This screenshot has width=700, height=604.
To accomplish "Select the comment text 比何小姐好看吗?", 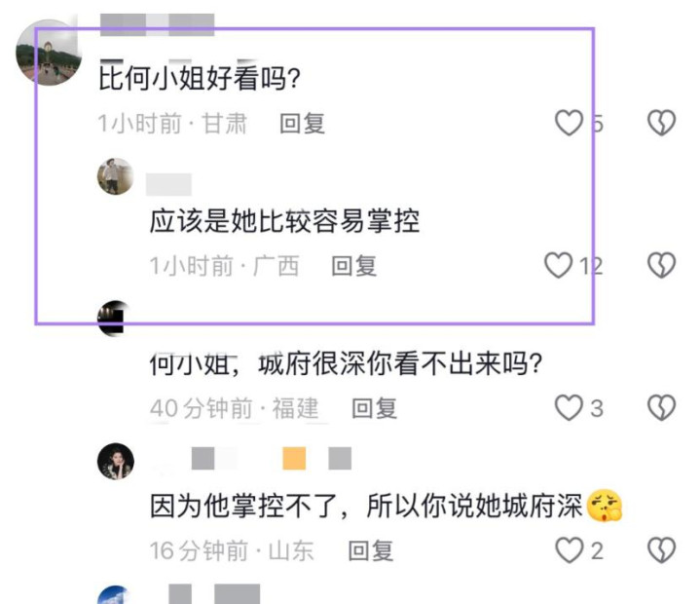I will click(200, 78).
